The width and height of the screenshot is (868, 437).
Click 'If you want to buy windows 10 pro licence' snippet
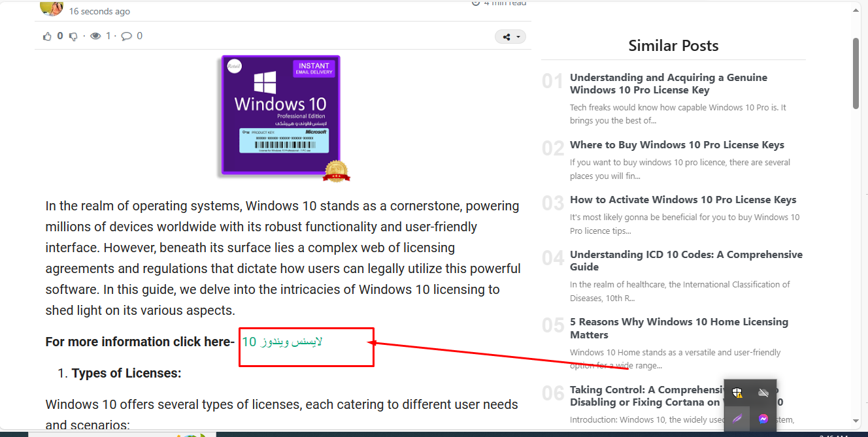pyautogui.click(x=680, y=169)
